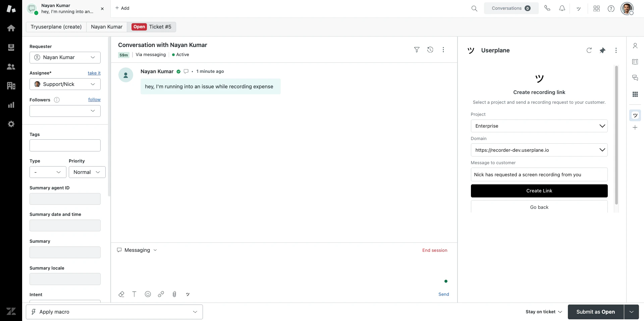
Task: Open the help question mark icon
Action: tap(611, 8)
